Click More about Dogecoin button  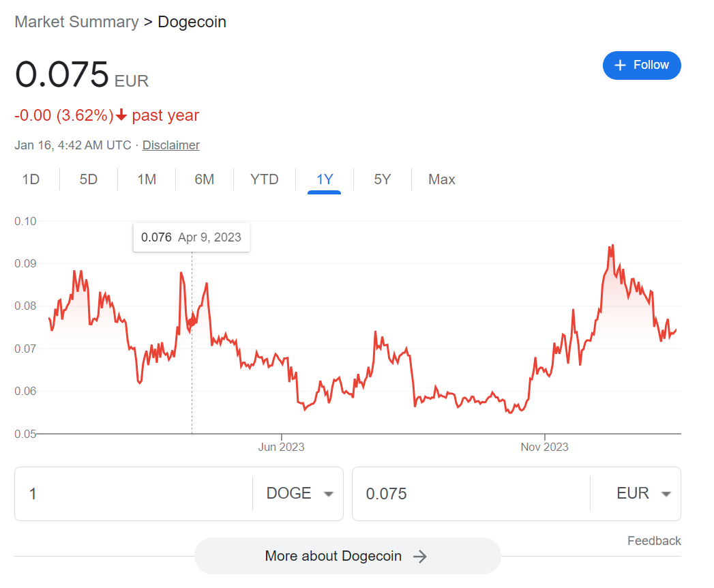pos(347,556)
